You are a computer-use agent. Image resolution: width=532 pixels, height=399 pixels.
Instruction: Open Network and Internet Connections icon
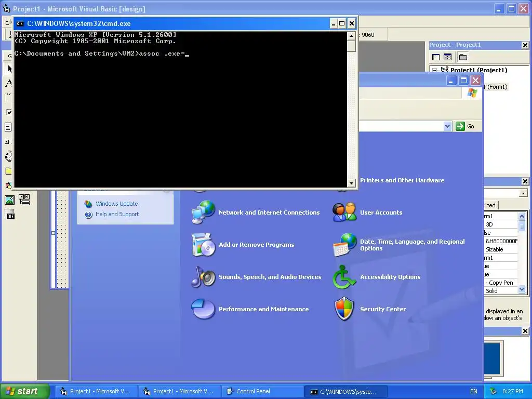click(203, 212)
